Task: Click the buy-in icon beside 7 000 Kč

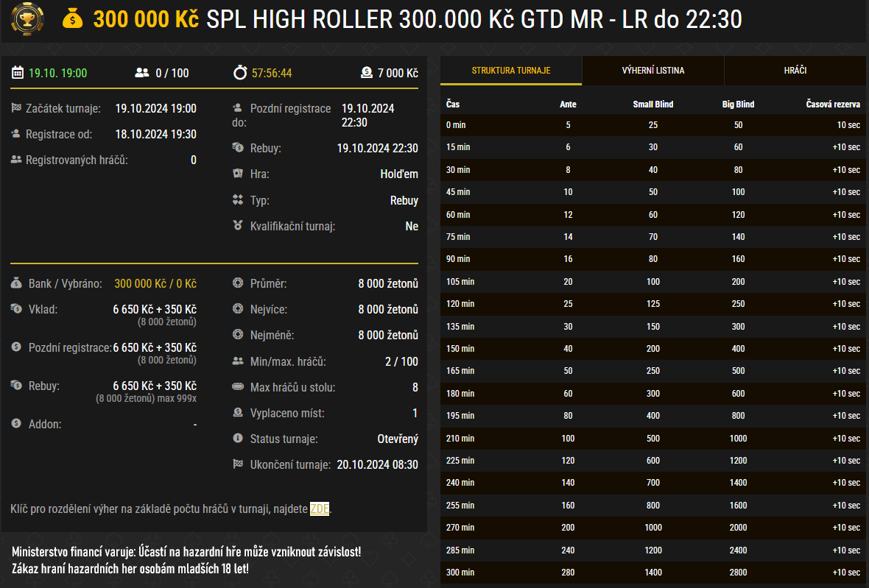Action: pyautogui.click(x=366, y=73)
